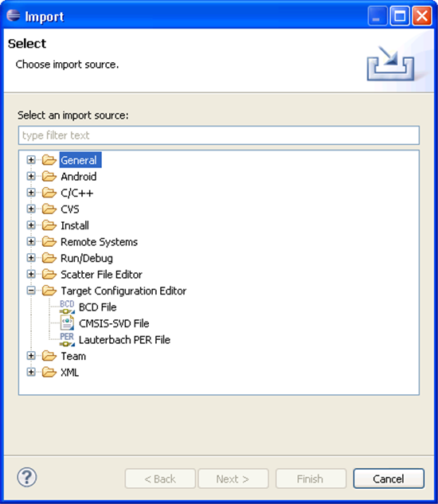Click the Cancel button
This screenshot has width=438, height=504.
pos(389,479)
